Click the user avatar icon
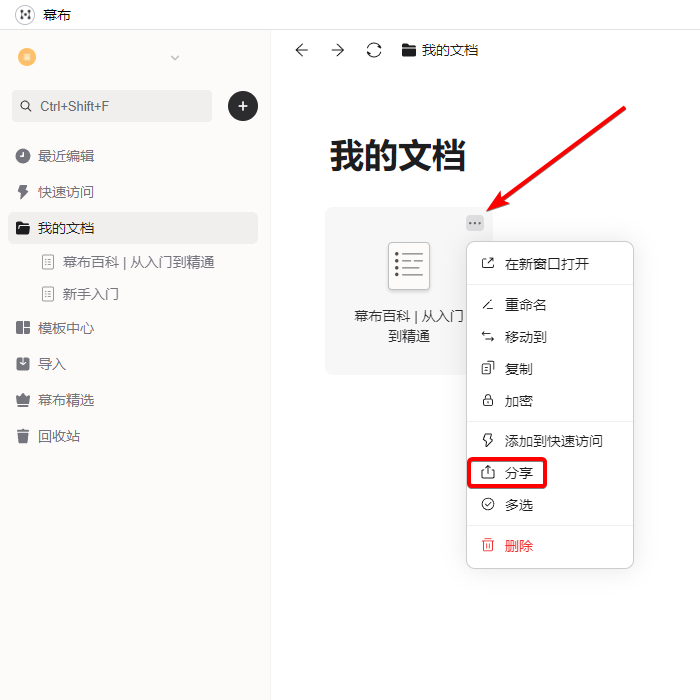700x700 pixels. [x=27, y=57]
